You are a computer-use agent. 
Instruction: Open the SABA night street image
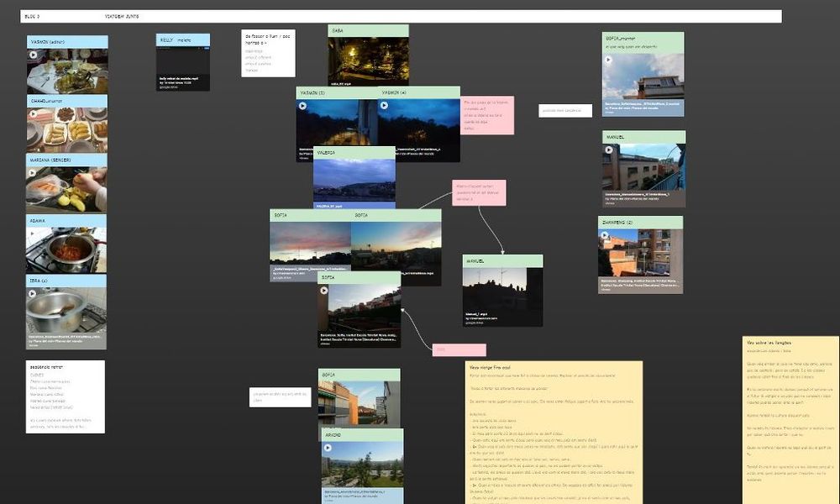click(x=369, y=59)
